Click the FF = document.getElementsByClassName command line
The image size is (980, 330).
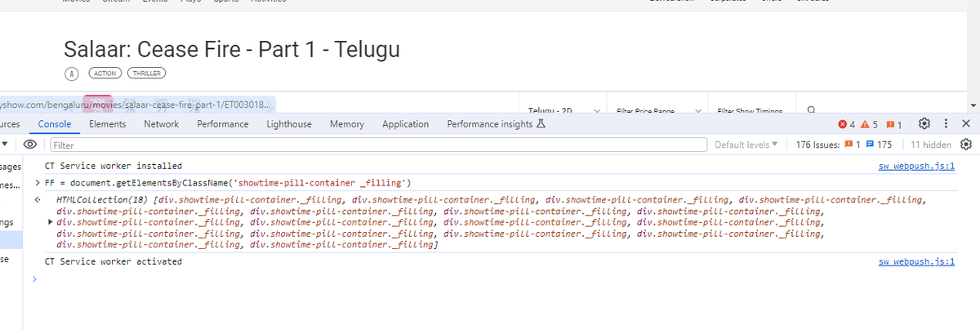[x=228, y=182]
